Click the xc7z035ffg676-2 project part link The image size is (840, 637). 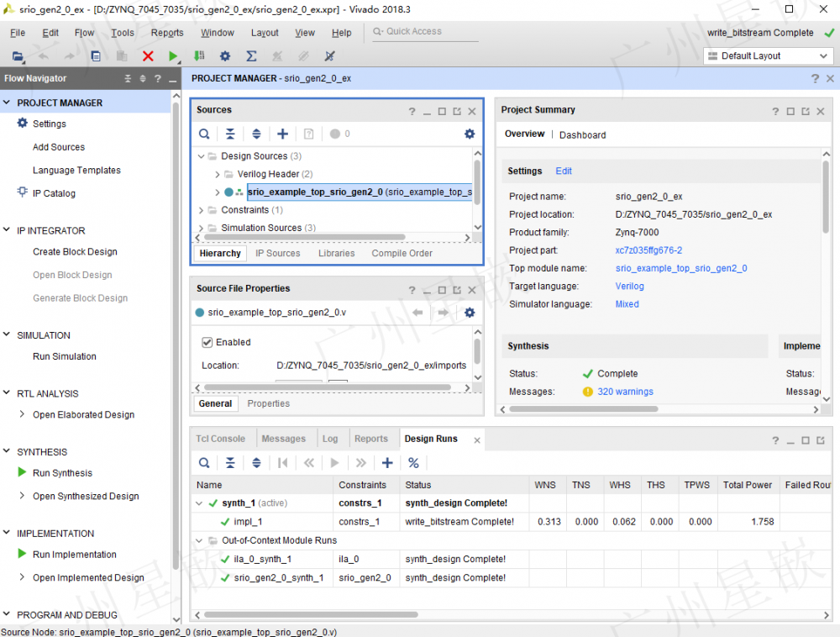tap(648, 250)
